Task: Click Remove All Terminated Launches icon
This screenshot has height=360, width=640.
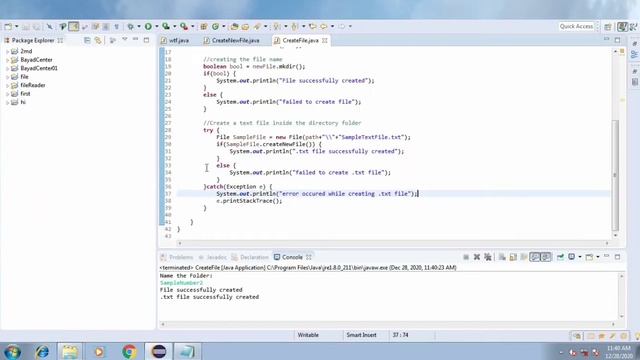Action: click(488, 257)
